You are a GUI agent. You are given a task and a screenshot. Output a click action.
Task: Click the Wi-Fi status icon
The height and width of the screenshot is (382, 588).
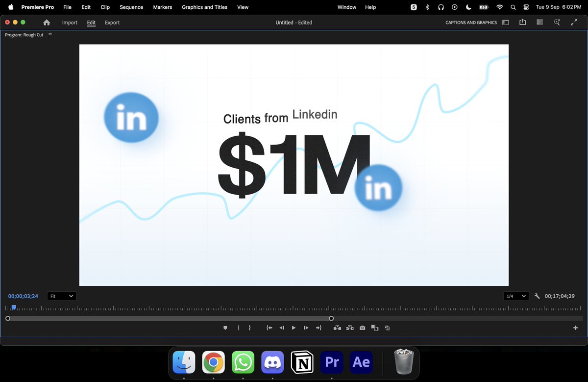point(500,7)
